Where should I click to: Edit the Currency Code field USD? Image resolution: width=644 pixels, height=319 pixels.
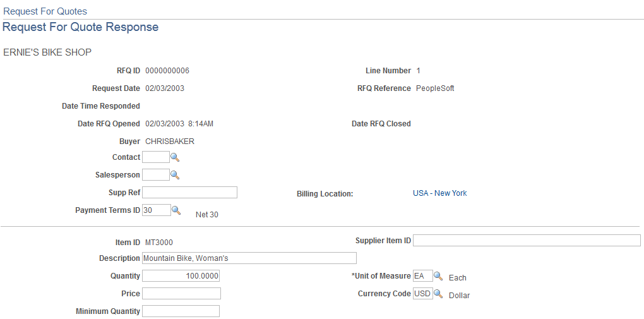click(x=422, y=294)
